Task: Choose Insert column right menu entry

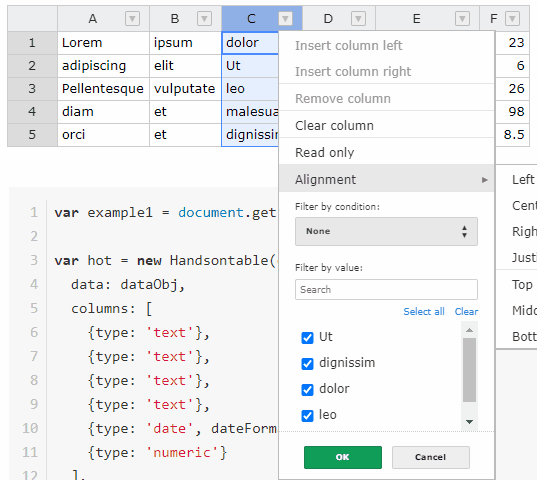Action: click(387, 71)
